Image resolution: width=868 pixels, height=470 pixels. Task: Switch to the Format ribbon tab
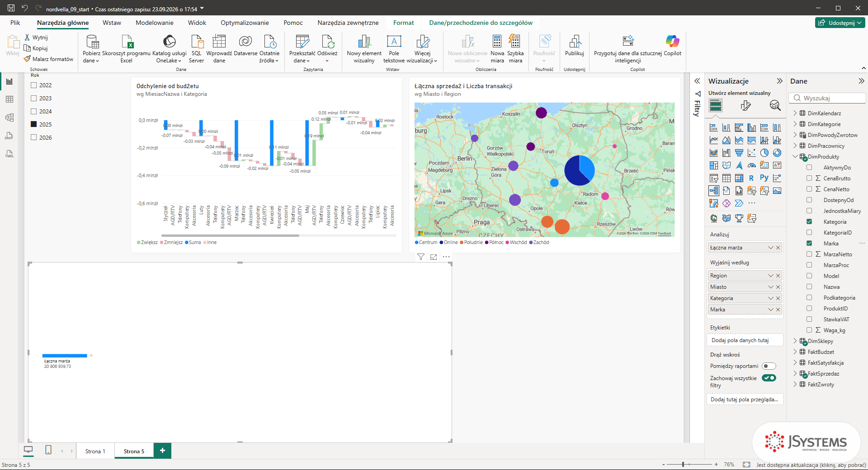(403, 23)
